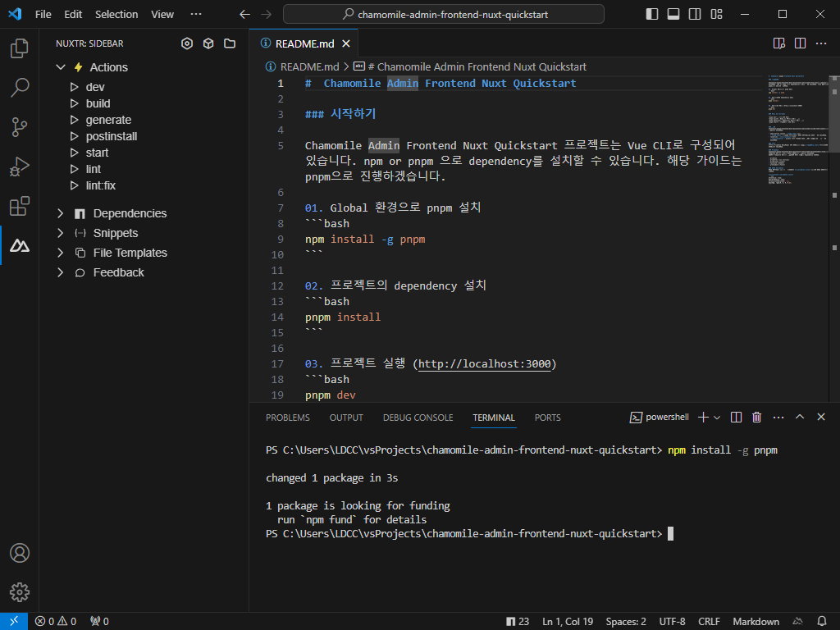
Task: Open the Edit menu
Action: coord(73,15)
